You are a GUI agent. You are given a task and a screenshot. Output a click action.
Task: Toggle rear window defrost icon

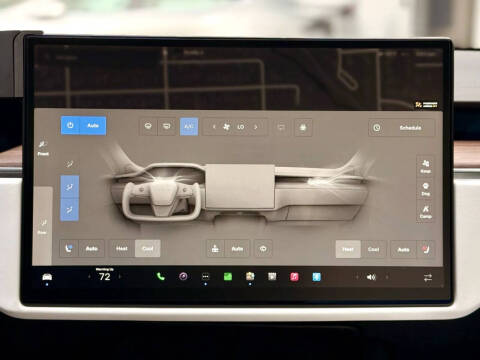click(166, 126)
